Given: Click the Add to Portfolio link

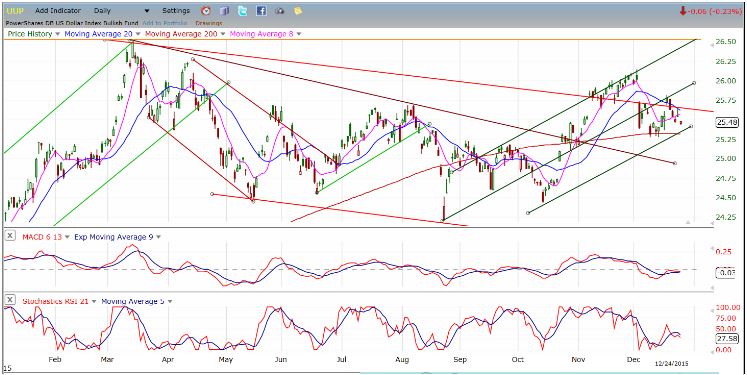Looking at the screenshot, I should pyautogui.click(x=165, y=23).
